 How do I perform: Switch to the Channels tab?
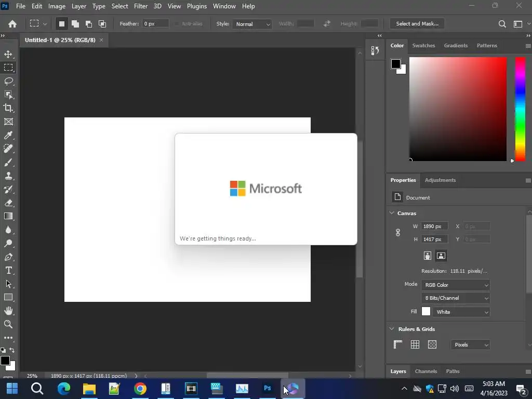[x=426, y=371]
